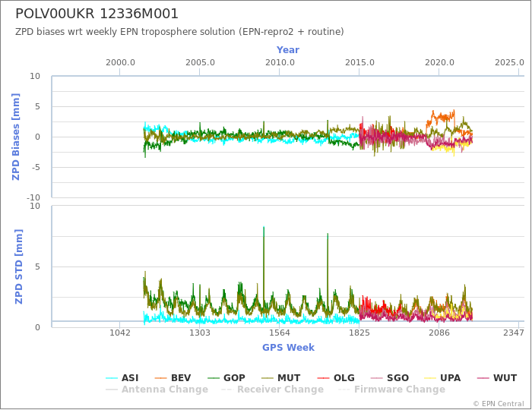Screen dimensions: 532x410
Task: Click GPS week label 1303
Action: (199, 333)
